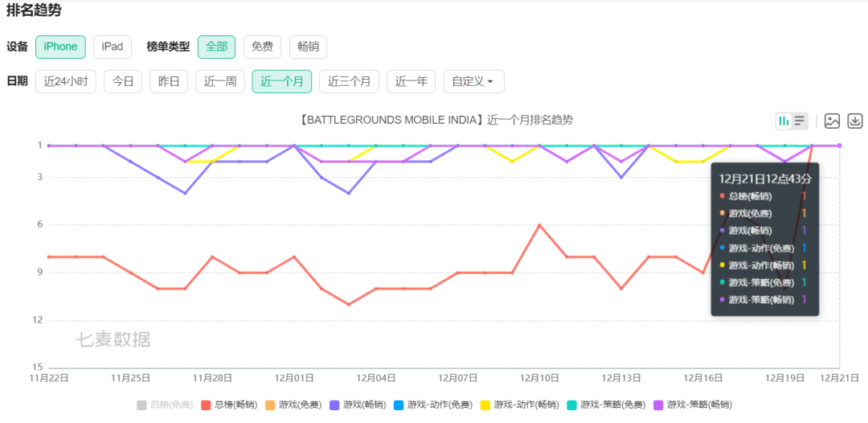Click rank 6 on the y-axis
The width and height of the screenshot is (868, 423).
pos(40,225)
